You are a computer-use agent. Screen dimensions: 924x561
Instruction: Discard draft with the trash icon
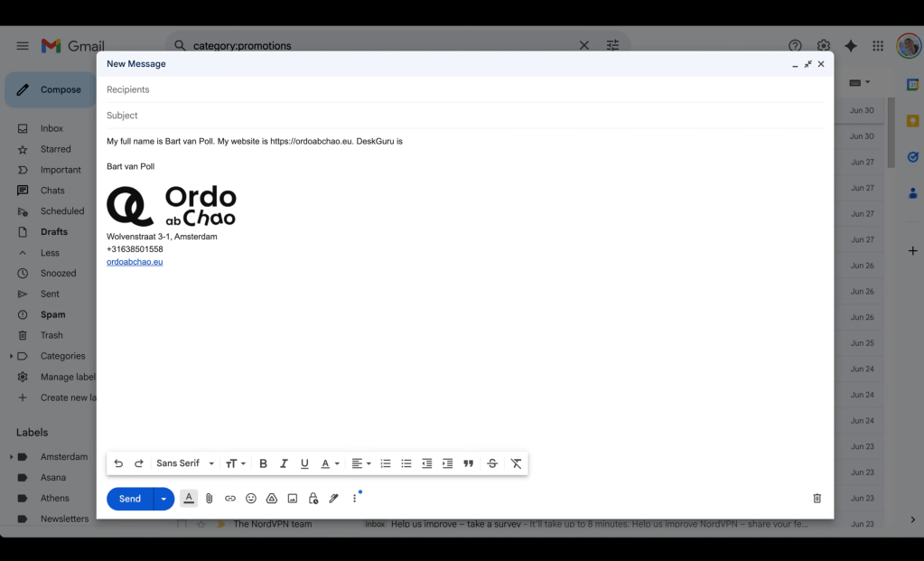817,499
